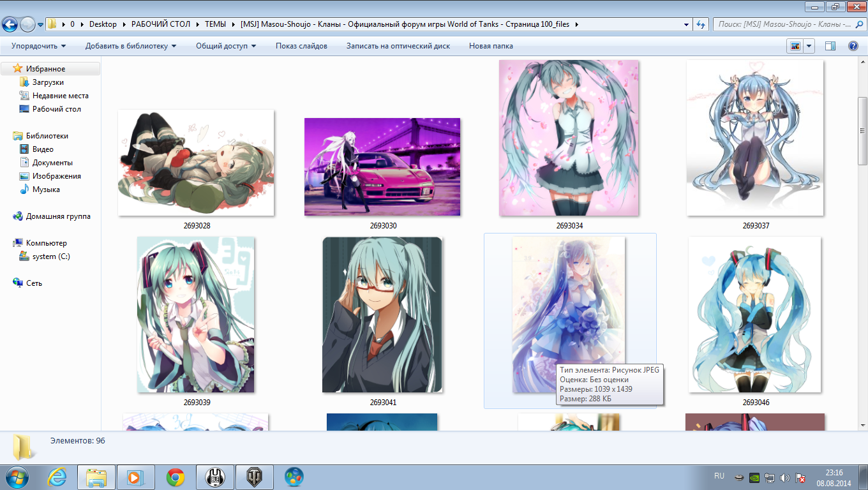This screenshot has height=490, width=868.
Task: Click the Windows Explorer taskbar icon
Action: [x=96, y=477]
